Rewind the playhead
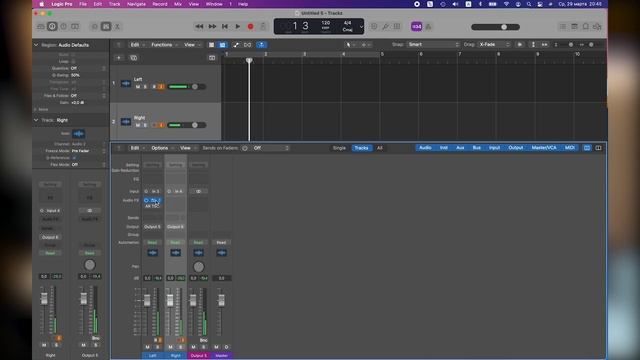Viewport: 640px width, 360px height. 199,27
